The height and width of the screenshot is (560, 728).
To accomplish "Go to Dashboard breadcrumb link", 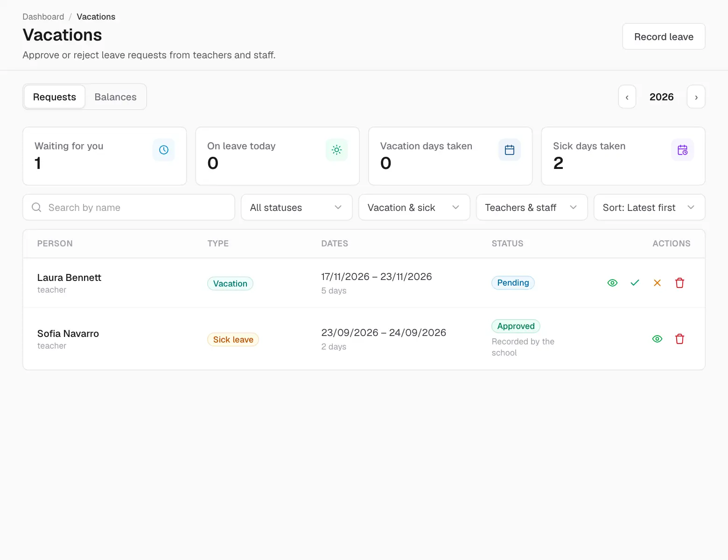I will (x=43, y=17).
